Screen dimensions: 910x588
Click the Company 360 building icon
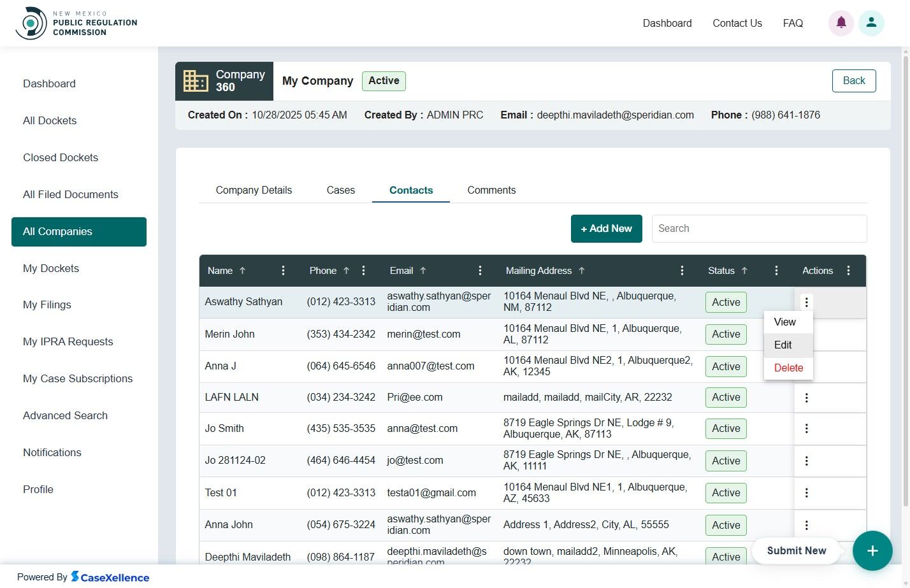(x=196, y=81)
